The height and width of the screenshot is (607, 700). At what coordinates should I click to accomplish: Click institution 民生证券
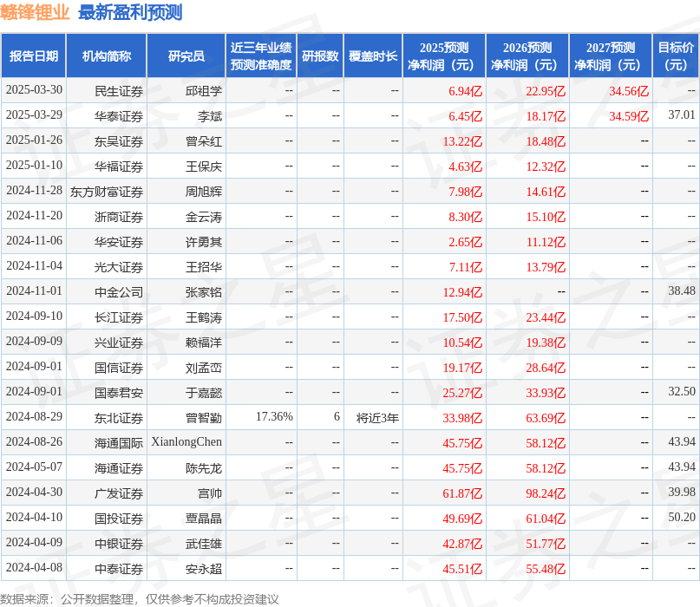coord(119,91)
